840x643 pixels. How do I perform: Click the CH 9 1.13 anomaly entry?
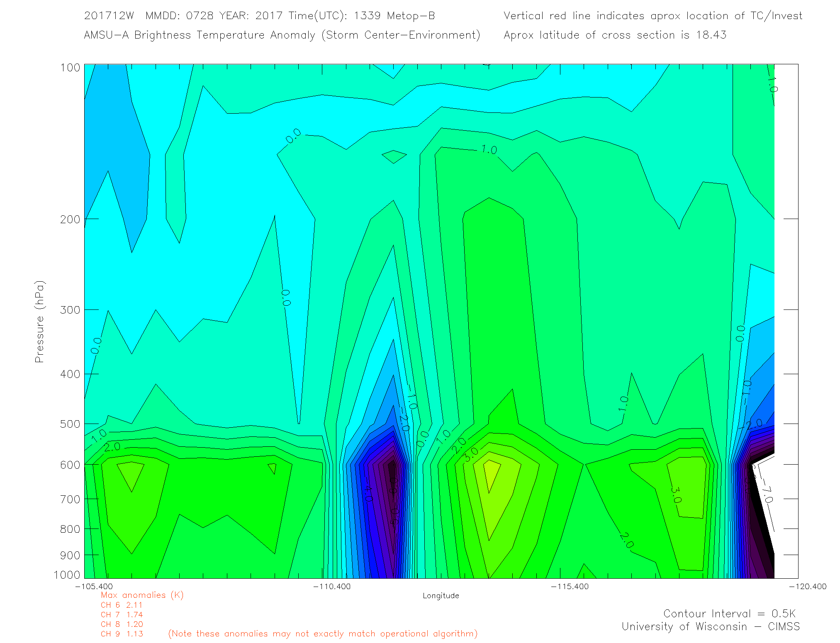coord(122,634)
